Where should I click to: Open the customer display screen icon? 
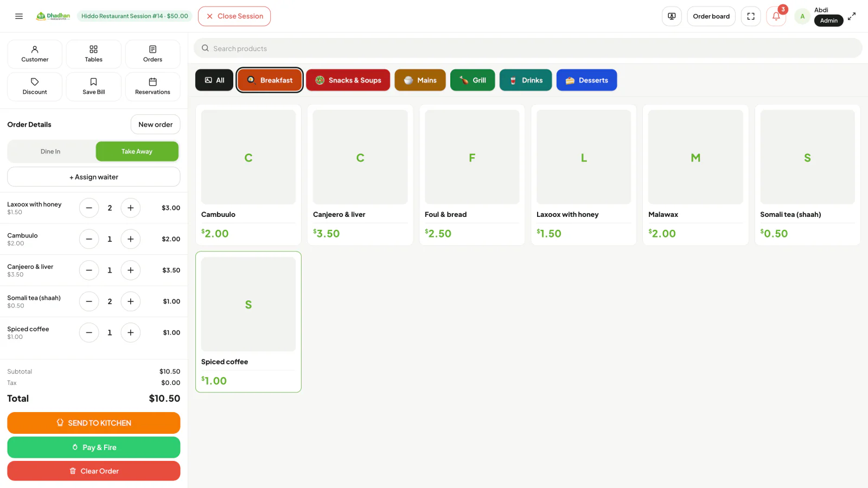click(x=672, y=16)
